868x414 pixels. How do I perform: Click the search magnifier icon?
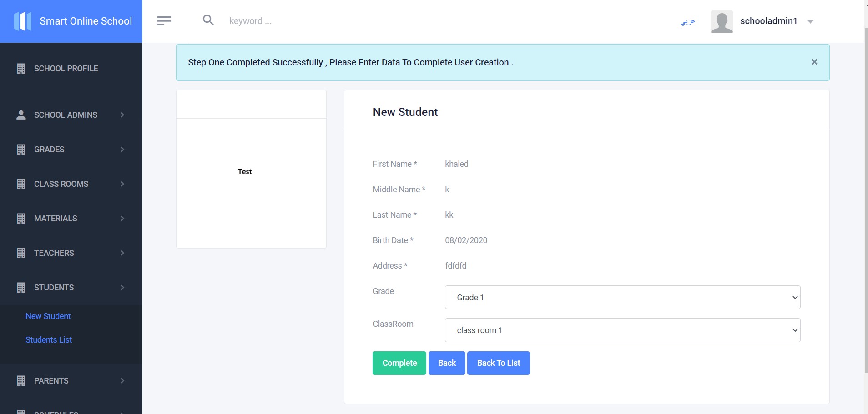(208, 20)
